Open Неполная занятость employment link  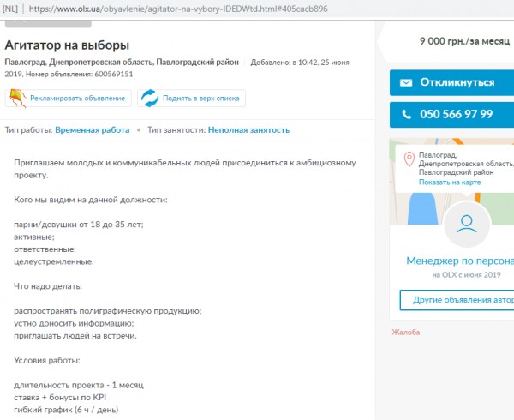click(248, 130)
